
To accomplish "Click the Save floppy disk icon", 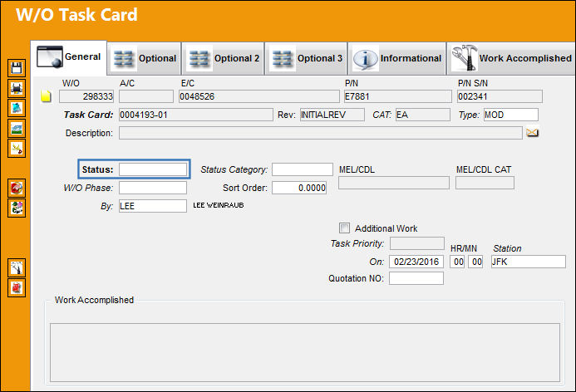I will [17, 68].
